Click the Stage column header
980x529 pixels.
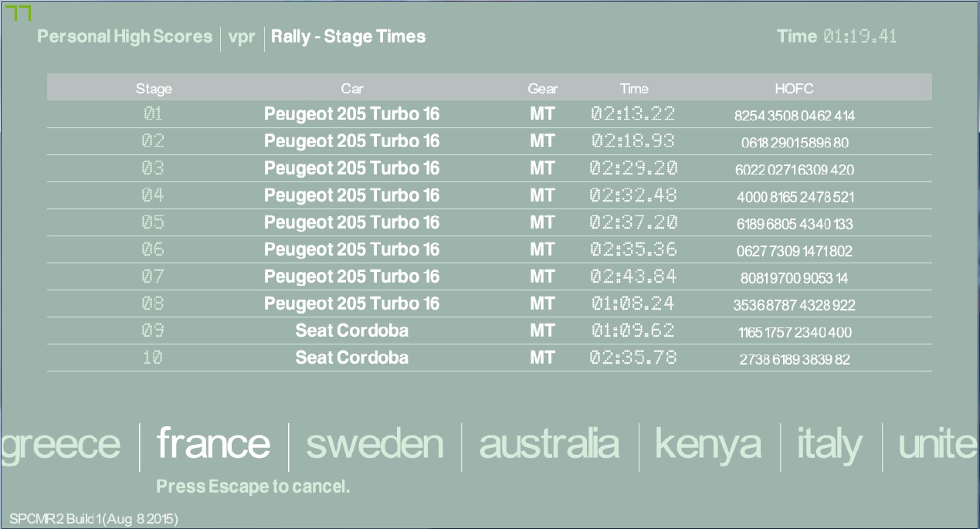[154, 89]
